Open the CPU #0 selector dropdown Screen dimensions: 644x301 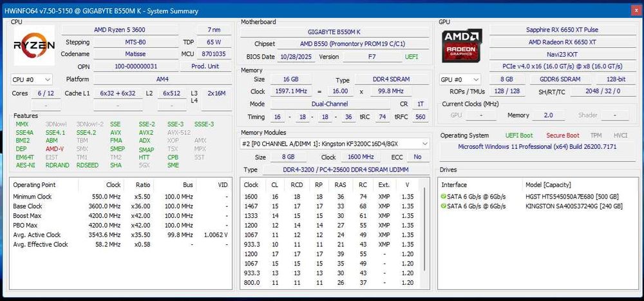pos(32,79)
